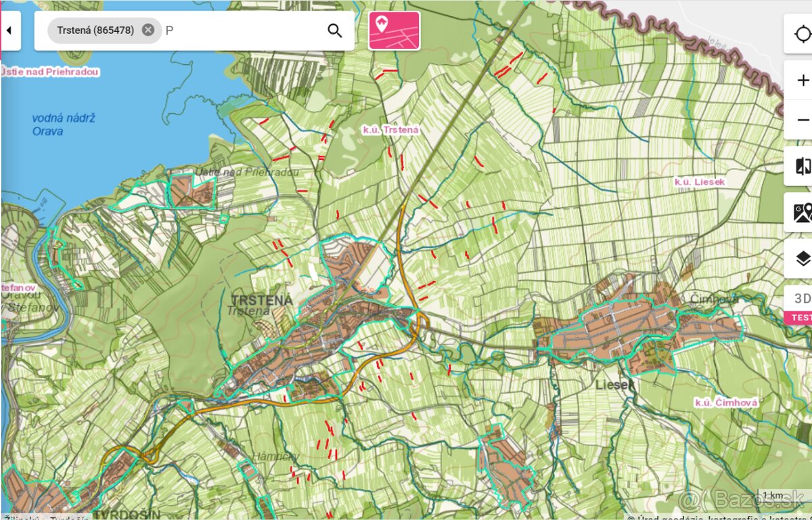Zoom in with the plus button
The width and height of the screenshot is (812, 520).
click(803, 80)
